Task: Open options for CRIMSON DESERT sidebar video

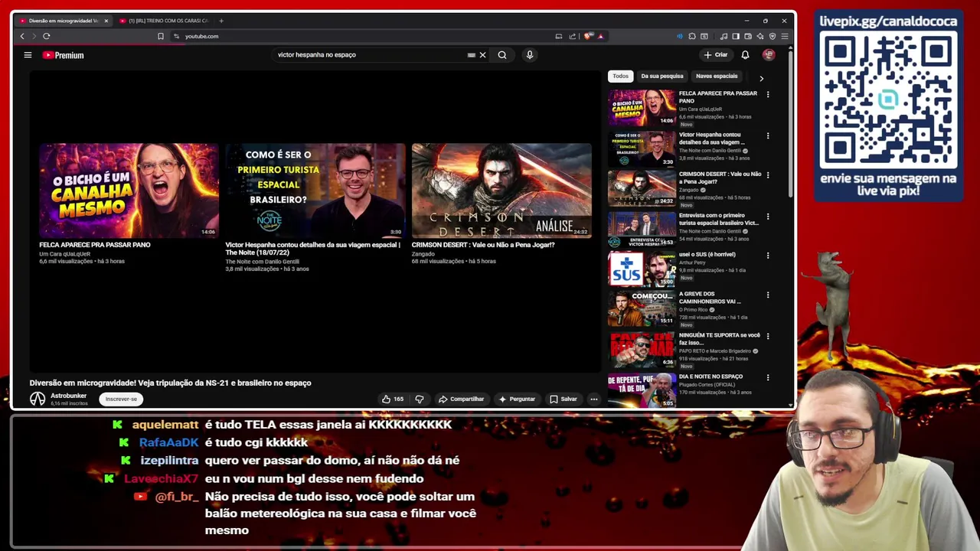Action: 768,175
